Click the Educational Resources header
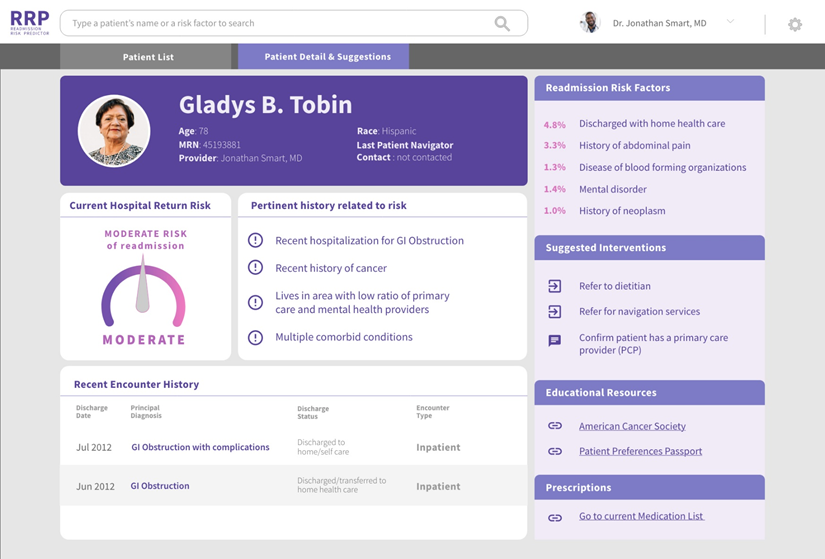 (649, 393)
